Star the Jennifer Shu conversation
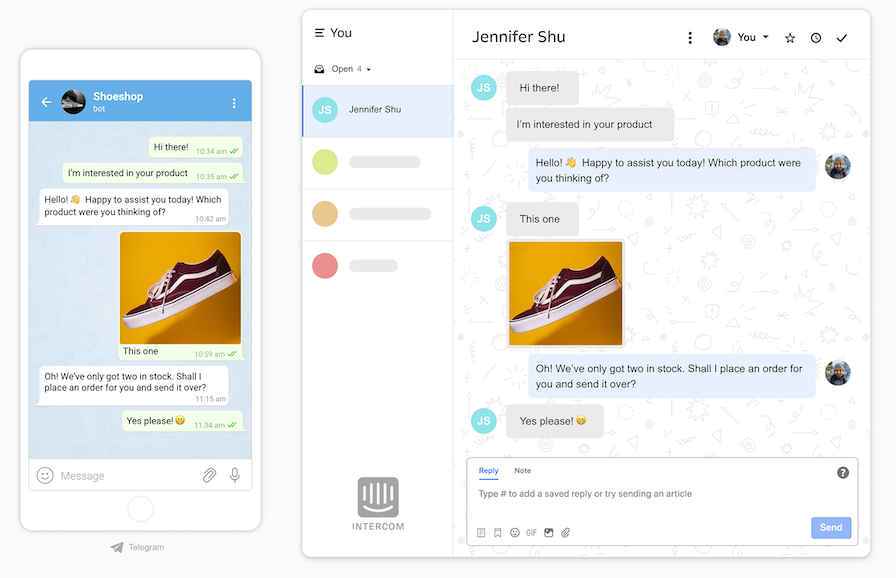Viewport: 896px width, 578px height. point(789,37)
